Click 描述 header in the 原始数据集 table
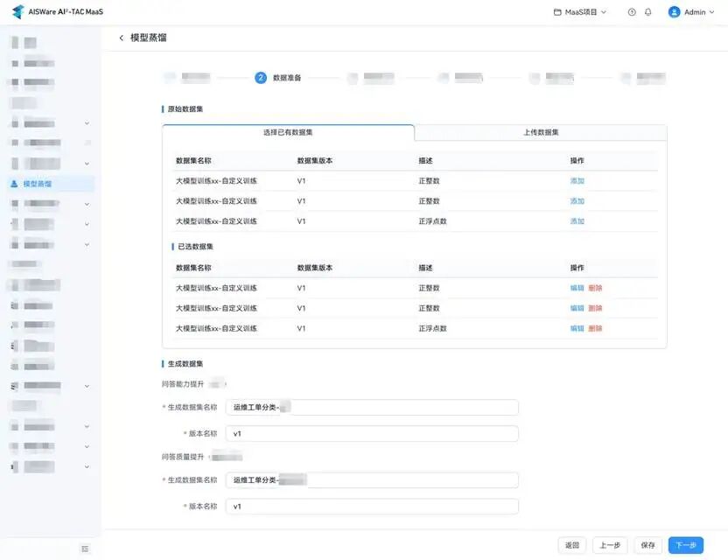728x560 pixels. coord(425,161)
